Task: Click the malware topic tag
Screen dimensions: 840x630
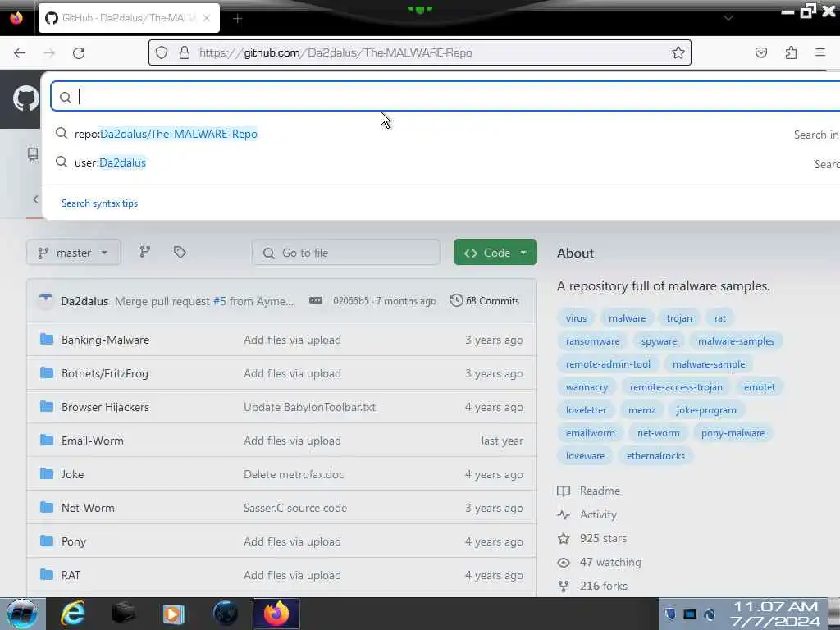Action: (627, 318)
